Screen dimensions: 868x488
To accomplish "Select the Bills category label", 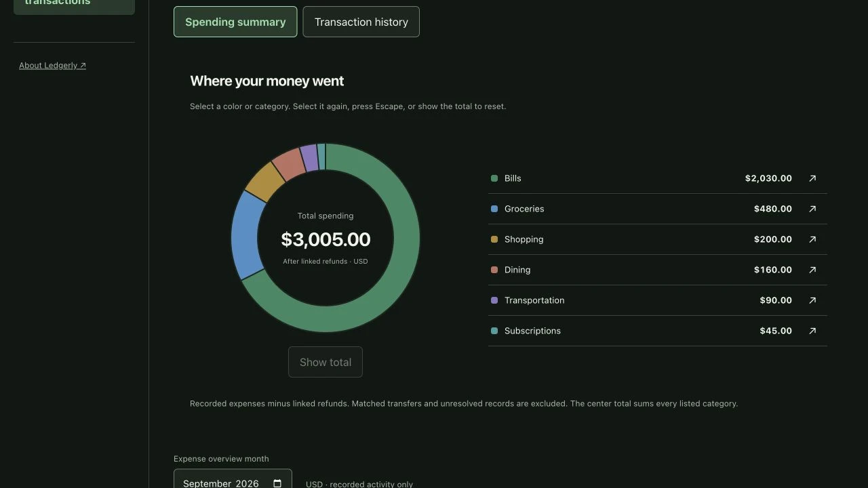I will tap(513, 178).
